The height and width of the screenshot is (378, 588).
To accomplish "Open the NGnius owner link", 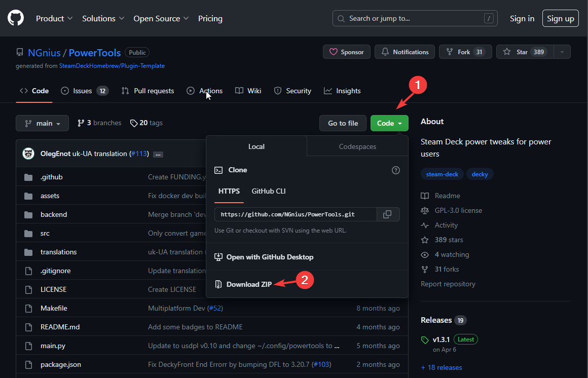I will [44, 53].
